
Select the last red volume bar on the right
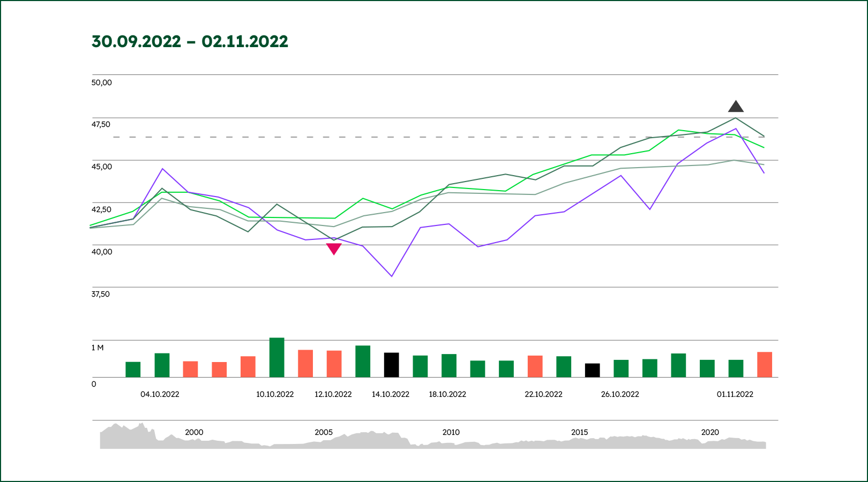click(x=765, y=364)
